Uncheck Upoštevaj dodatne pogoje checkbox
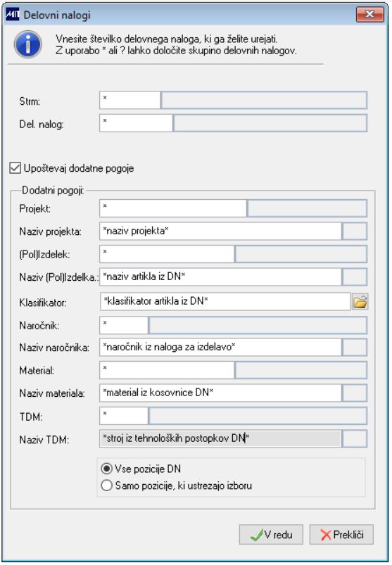The width and height of the screenshot is (392, 565). 15,168
